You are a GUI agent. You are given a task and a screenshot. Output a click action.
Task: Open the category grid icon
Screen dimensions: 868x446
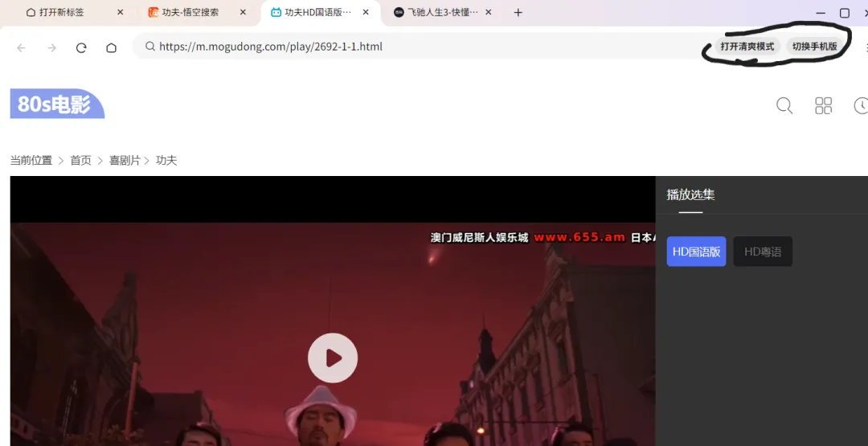(823, 105)
